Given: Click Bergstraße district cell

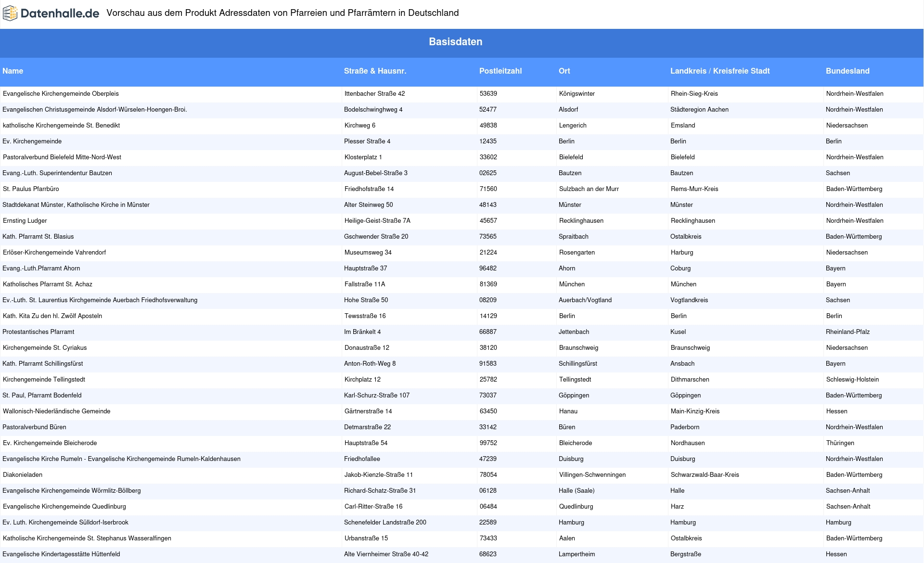Looking at the screenshot, I should coord(686,554).
